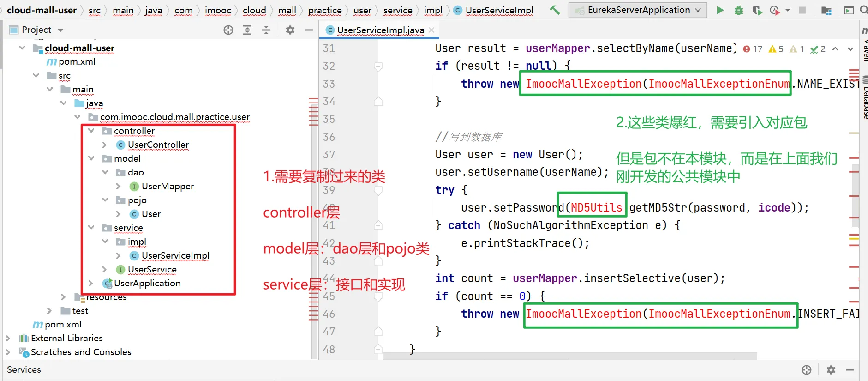Select UserMapper interface in Project tree

168,186
